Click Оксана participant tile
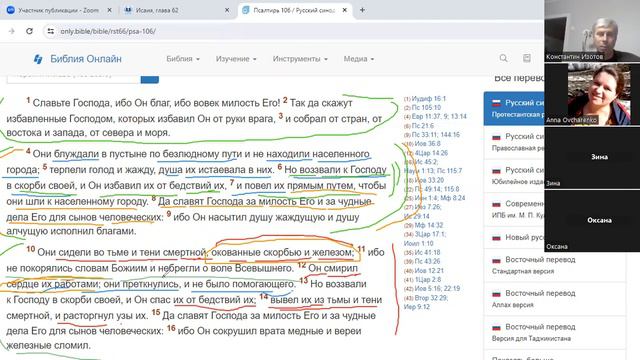The image size is (640, 360). [592, 220]
